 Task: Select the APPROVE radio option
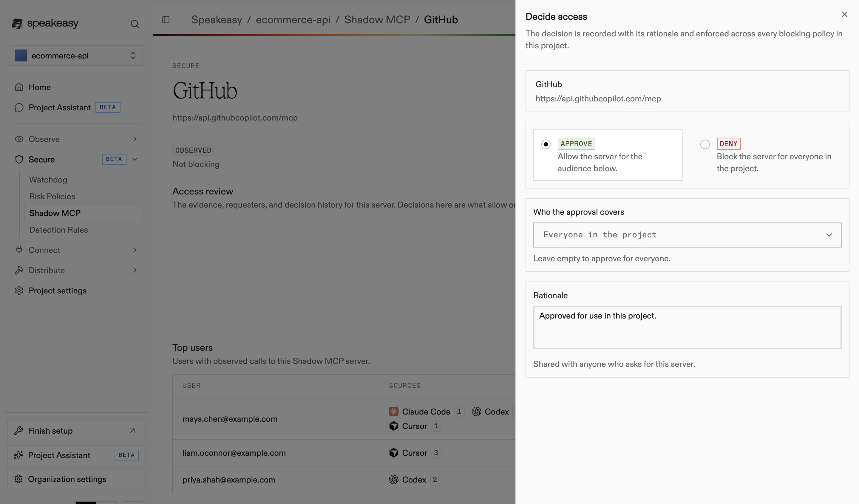tap(546, 144)
